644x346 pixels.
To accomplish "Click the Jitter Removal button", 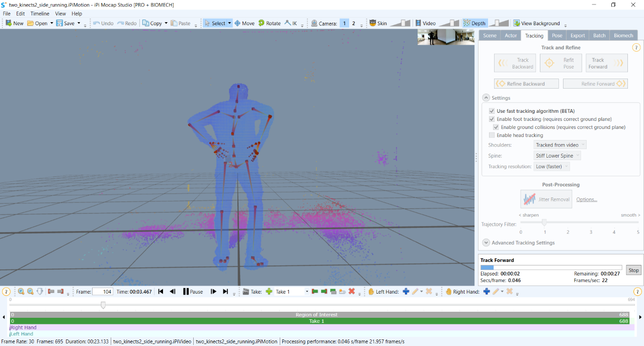I will point(546,199).
